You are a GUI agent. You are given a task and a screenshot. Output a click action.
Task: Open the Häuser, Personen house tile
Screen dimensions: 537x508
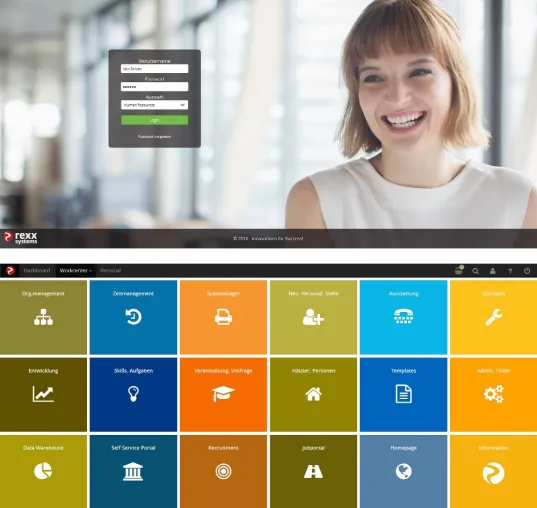(x=313, y=395)
